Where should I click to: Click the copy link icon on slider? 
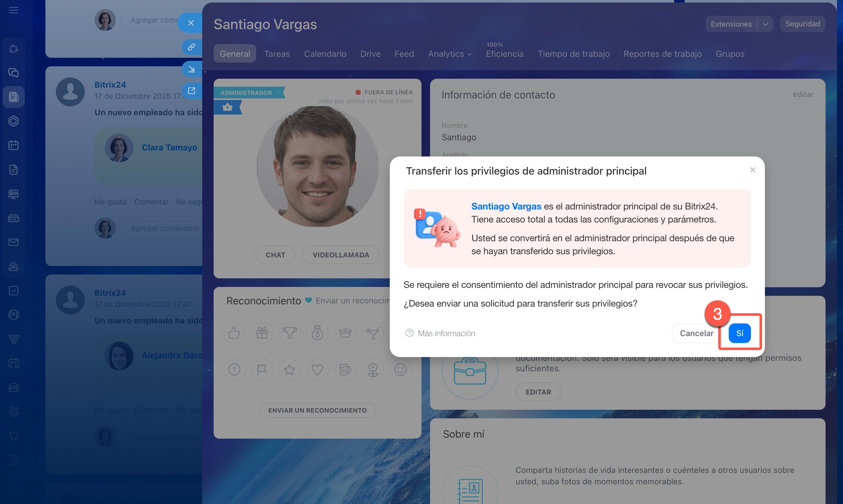[x=191, y=47]
